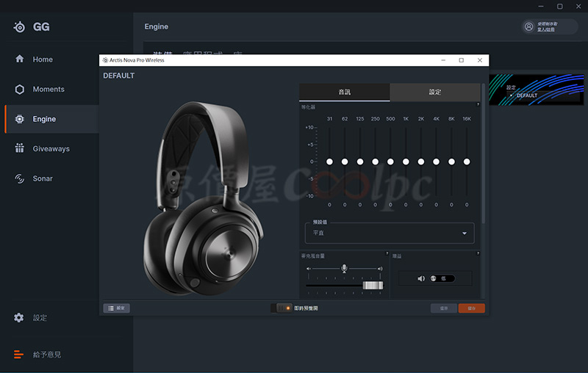Click the 1K equalizer slider knob
This screenshot has height=373, width=588.
point(406,162)
